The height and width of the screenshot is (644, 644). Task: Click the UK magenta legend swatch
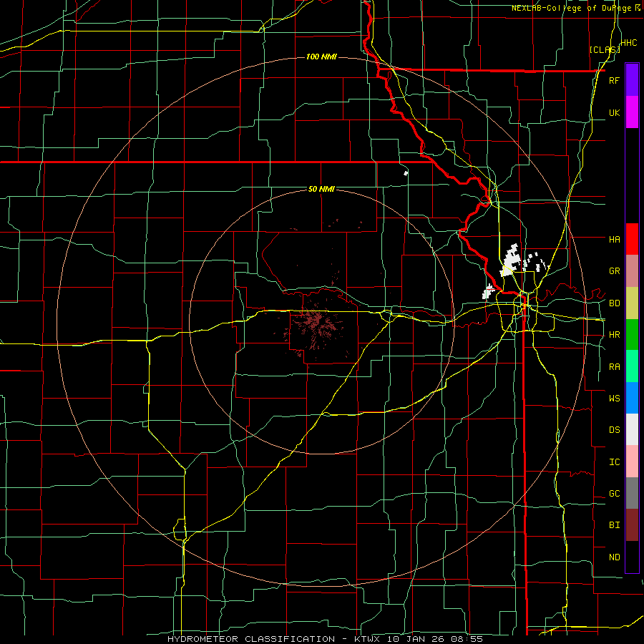point(632,112)
